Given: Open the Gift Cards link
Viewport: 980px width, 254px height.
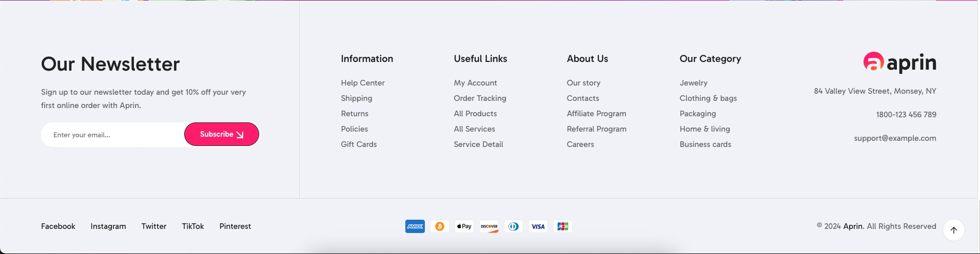Looking at the screenshot, I should pos(359,144).
